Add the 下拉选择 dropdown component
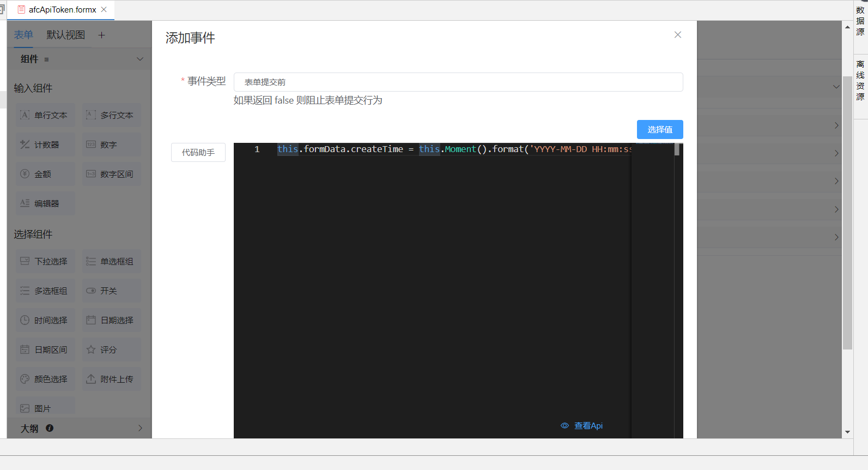 tap(45, 262)
